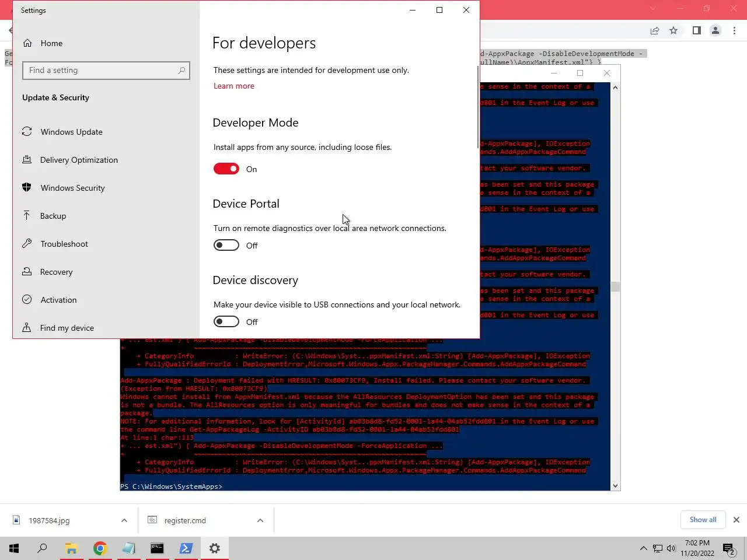Switch to PowerShell in taskbar
This screenshot has height=560, width=747.
tap(186, 548)
